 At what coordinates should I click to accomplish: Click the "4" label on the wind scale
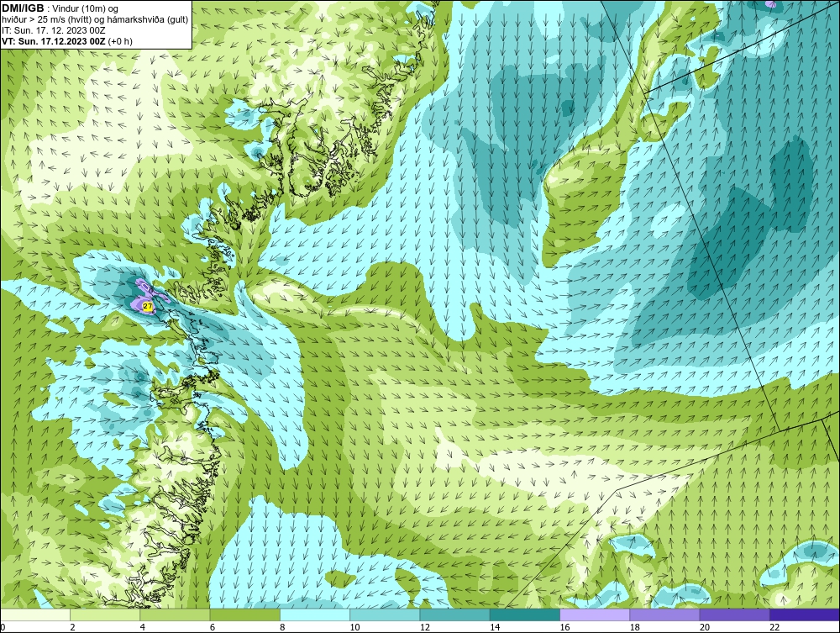point(143,628)
